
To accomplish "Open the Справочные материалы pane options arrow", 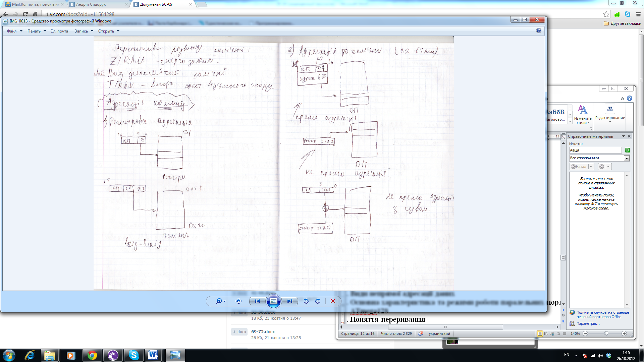I will [x=623, y=136].
